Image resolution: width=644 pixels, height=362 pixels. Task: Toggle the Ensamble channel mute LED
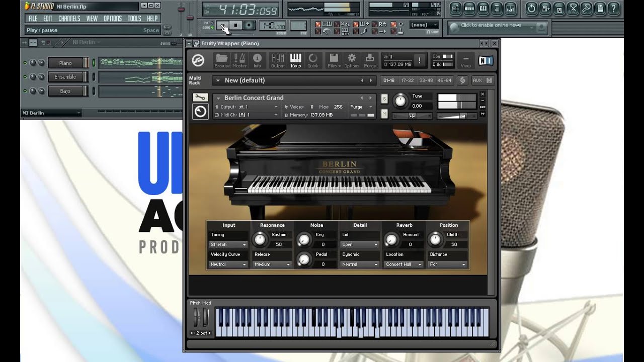(25, 77)
